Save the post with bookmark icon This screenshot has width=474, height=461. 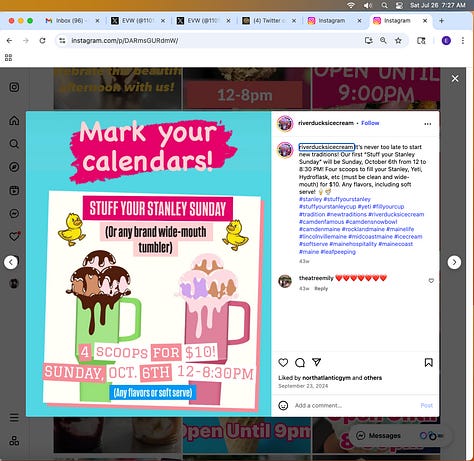coord(428,362)
